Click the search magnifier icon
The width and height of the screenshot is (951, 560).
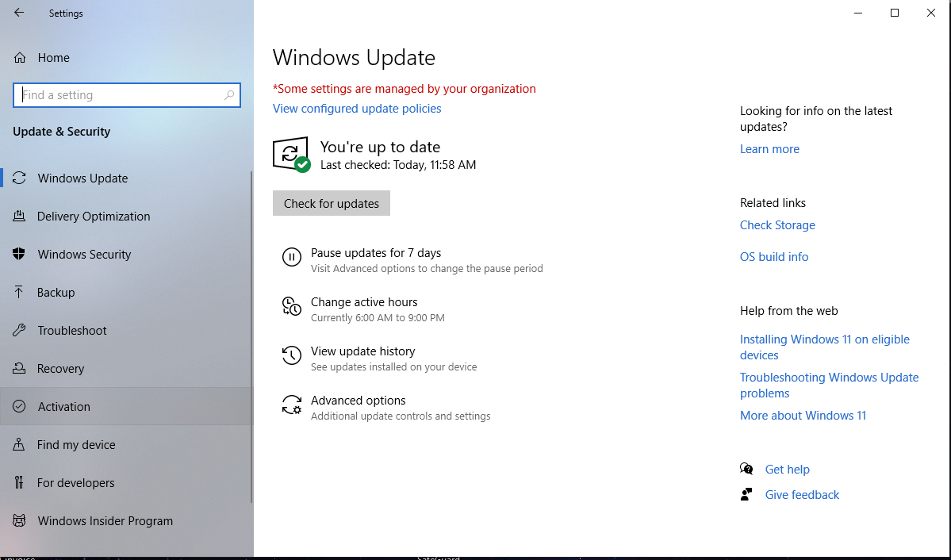(x=228, y=95)
